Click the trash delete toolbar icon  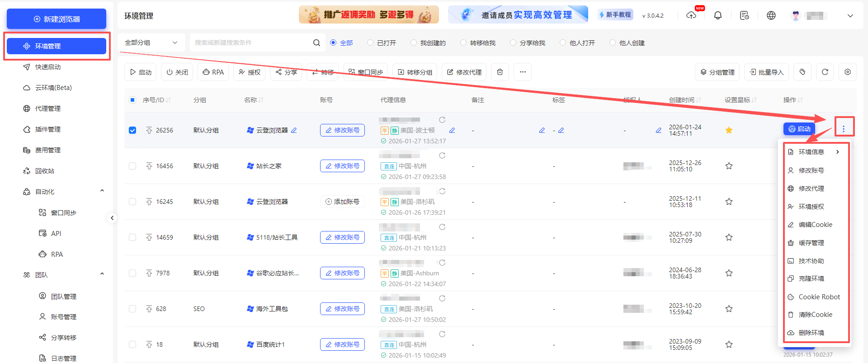point(500,72)
